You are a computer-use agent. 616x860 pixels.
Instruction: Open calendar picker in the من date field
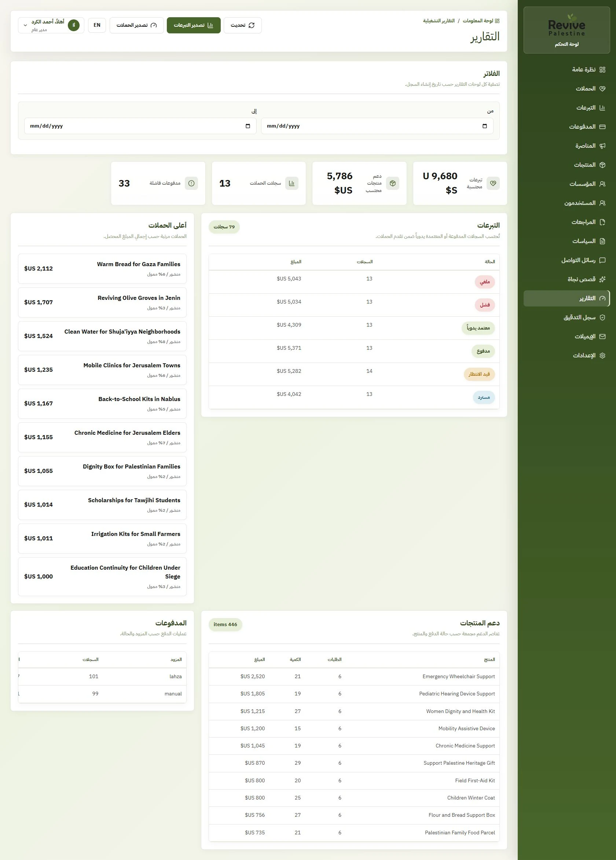484,126
